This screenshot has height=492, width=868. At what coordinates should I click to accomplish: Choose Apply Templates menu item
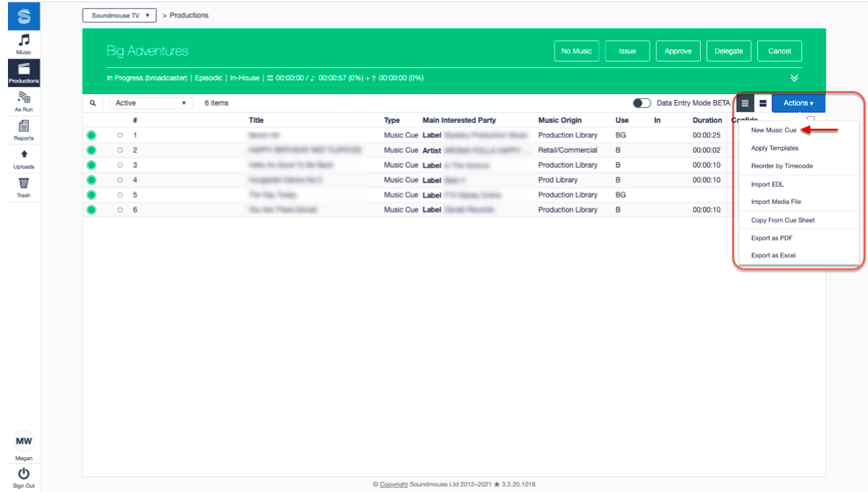pos(775,148)
